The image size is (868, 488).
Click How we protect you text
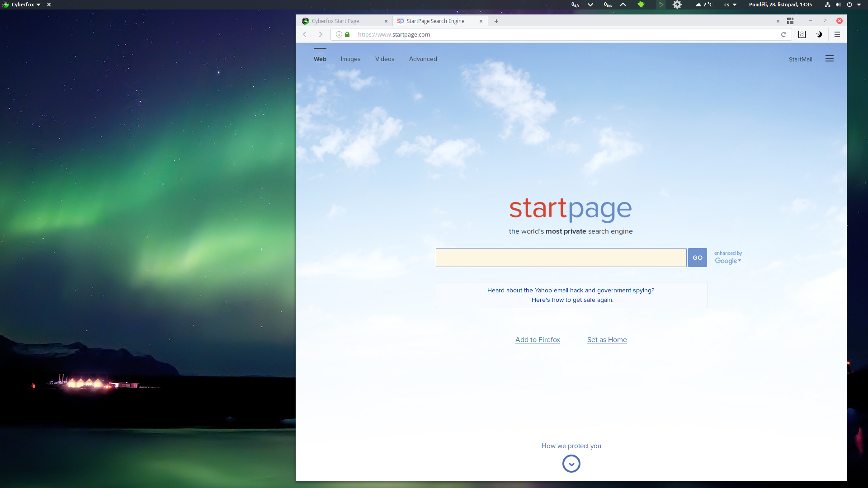pos(571,446)
